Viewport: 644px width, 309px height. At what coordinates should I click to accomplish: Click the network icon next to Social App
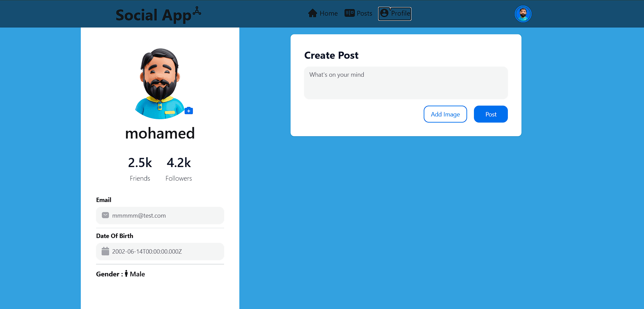197,11
